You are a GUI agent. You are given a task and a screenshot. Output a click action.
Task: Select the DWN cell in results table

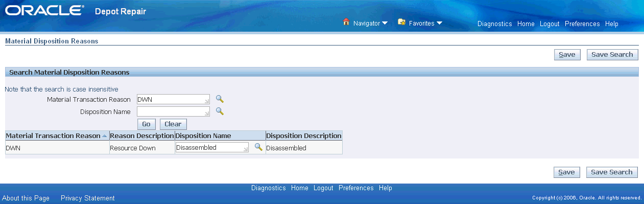[x=57, y=148]
